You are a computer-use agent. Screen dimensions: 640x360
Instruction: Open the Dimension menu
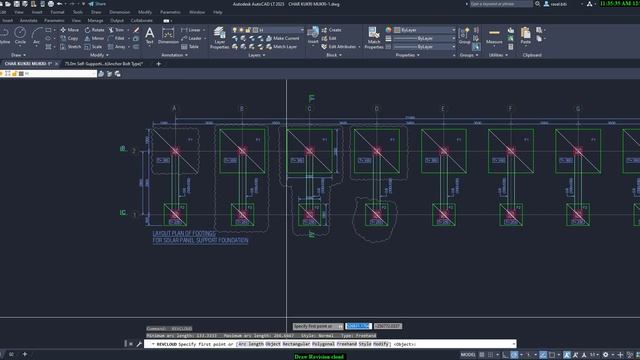[x=119, y=12]
